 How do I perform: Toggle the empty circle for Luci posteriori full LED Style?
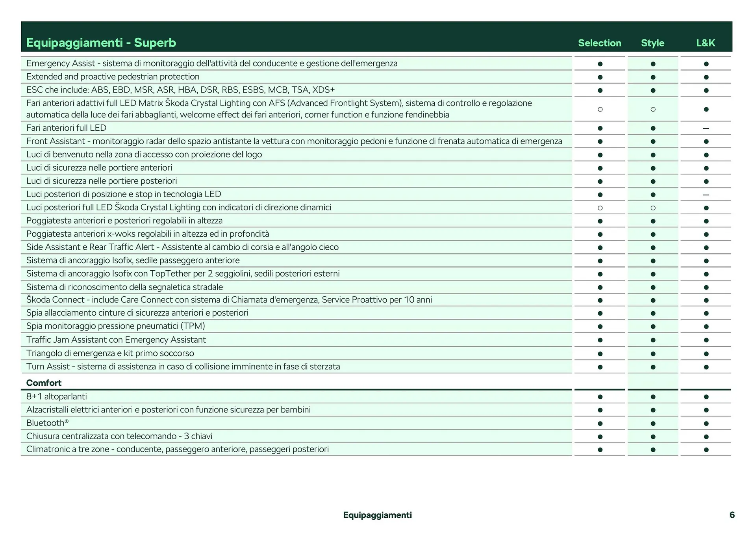click(652, 207)
